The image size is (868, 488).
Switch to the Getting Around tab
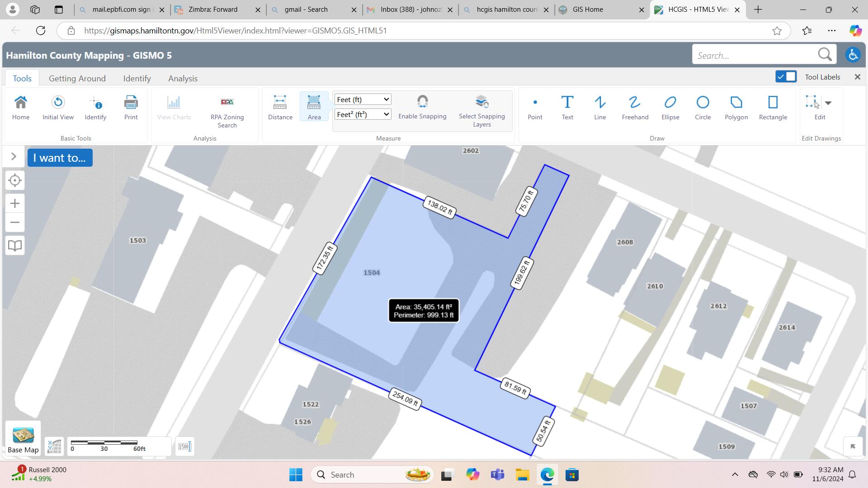point(77,78)
